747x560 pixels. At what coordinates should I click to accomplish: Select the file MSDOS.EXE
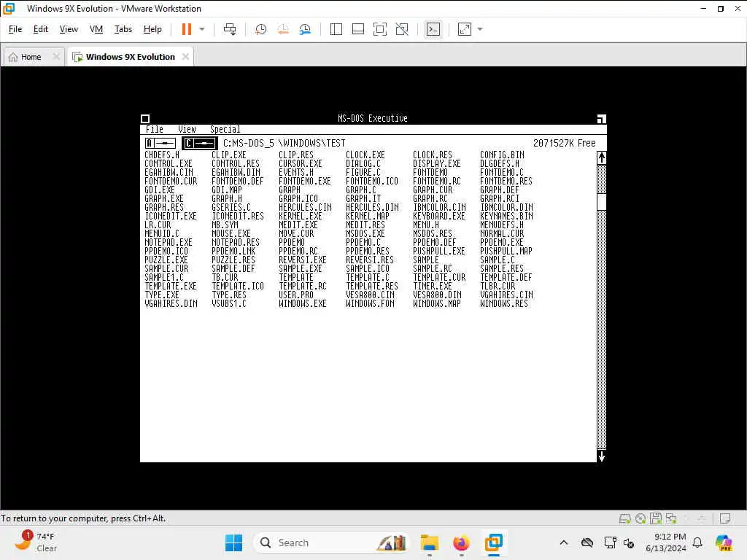pyautogui.click(x=365, y=234)
